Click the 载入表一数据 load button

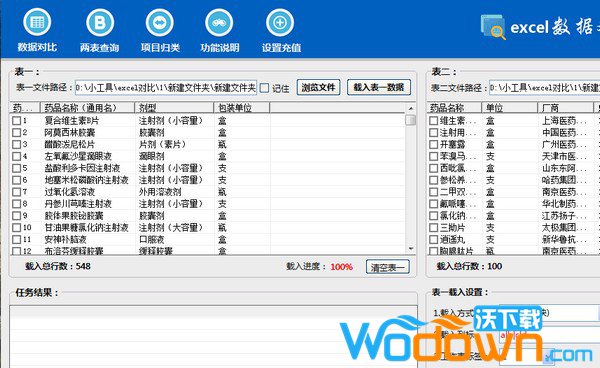379,88
